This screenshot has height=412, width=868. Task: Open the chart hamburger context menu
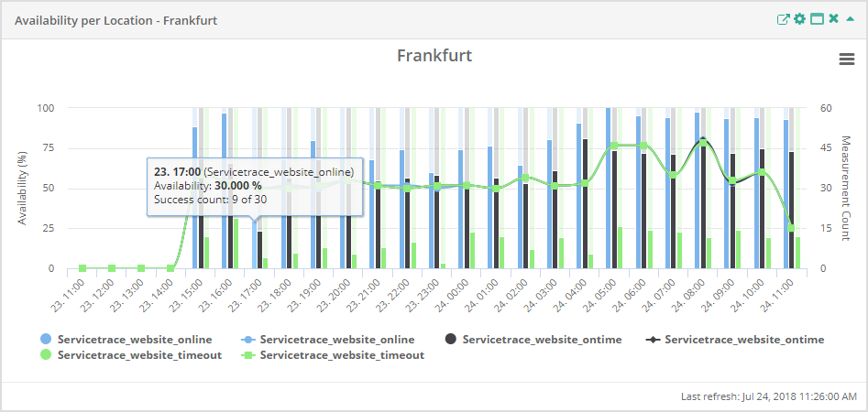[x=847, y=60]
